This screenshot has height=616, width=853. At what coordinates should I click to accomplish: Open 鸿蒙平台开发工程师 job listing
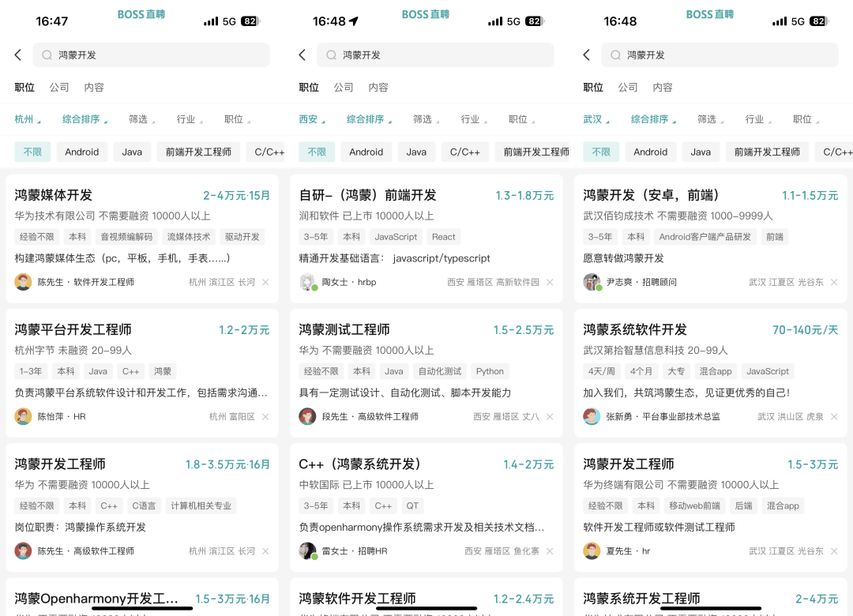142,373
